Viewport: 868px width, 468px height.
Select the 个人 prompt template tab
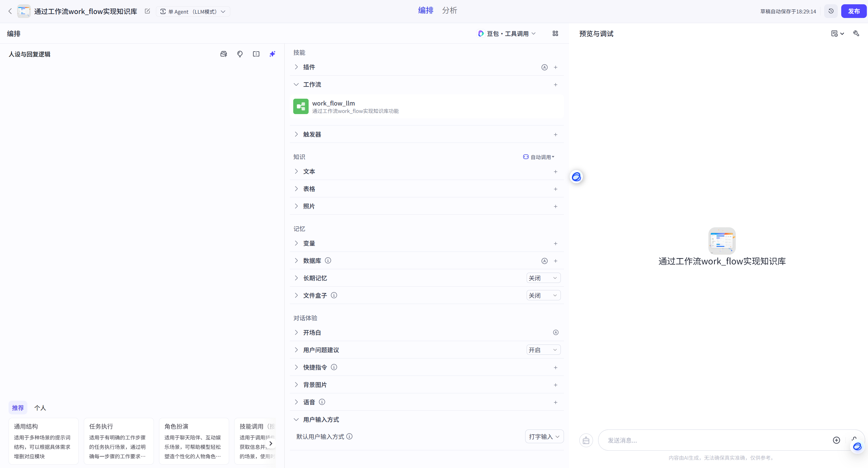[x=40, y=408]
